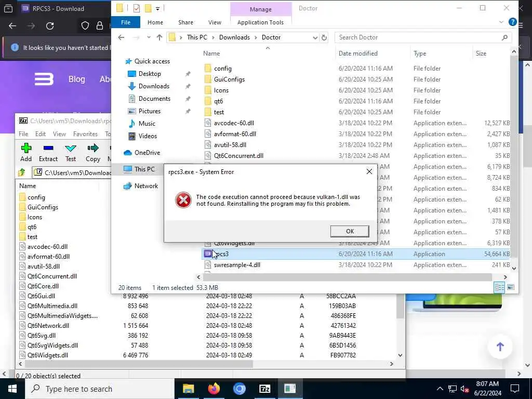This screenshot has height=399, width=532.
Task: Open Quick Access Toolbar customize dropdown
Action: (157, 8)
